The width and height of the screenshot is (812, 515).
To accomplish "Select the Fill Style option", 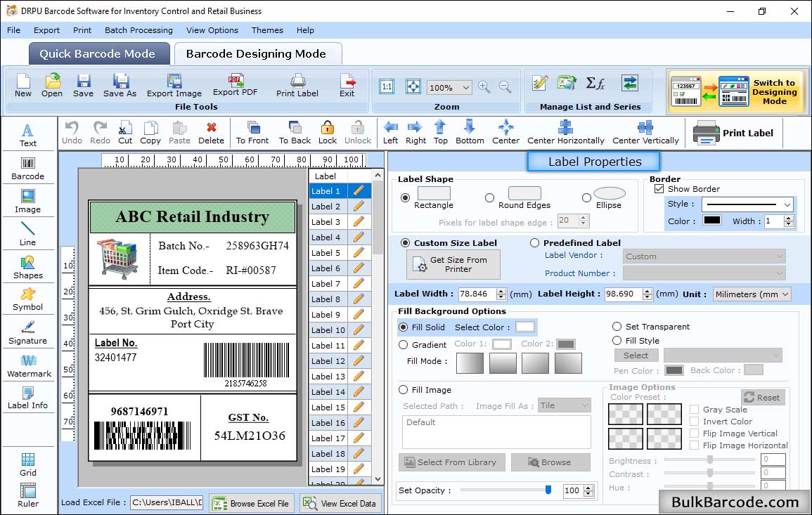I will (617, 341).
